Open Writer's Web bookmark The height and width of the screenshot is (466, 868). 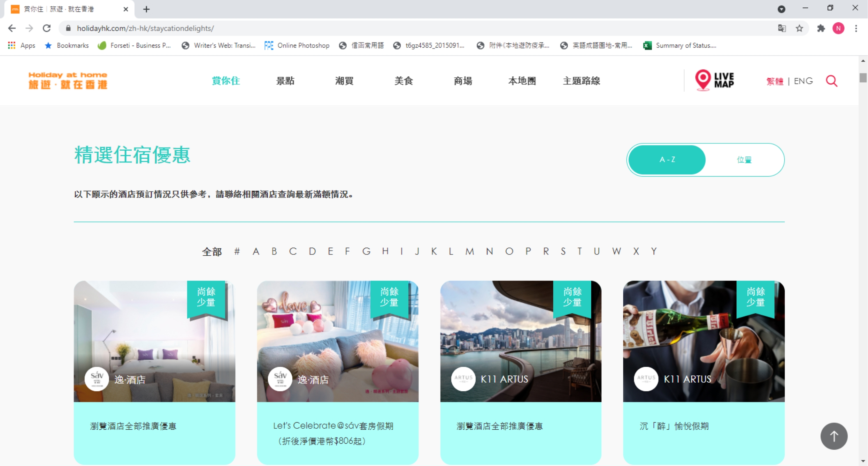pyautogui.click(x=219, y=45)
